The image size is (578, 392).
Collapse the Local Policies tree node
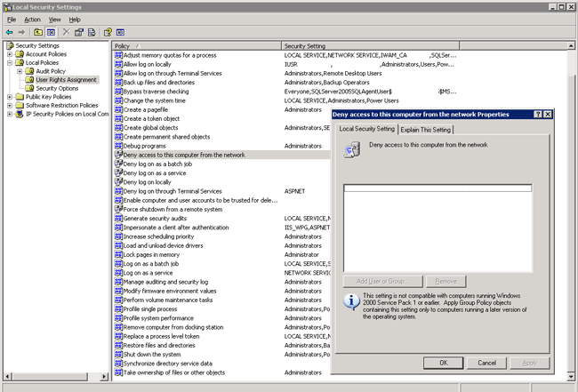tap(10, 63)
